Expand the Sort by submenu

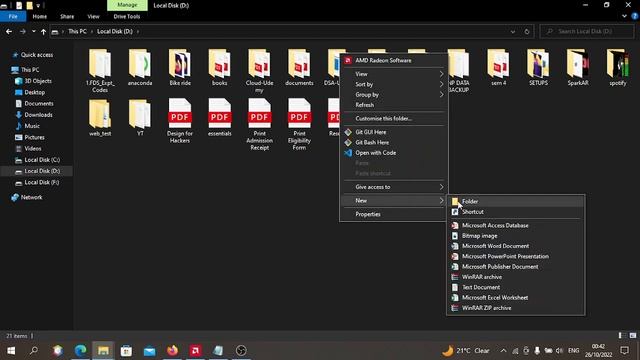coord(394,84)
